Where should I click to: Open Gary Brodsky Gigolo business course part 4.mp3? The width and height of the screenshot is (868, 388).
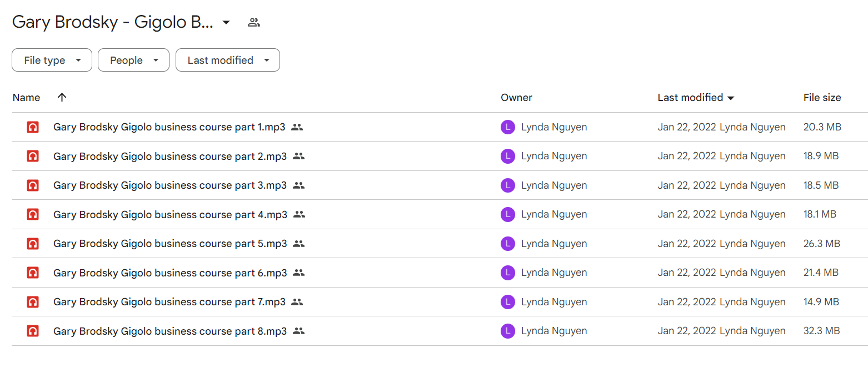click(x=170, y=214)
